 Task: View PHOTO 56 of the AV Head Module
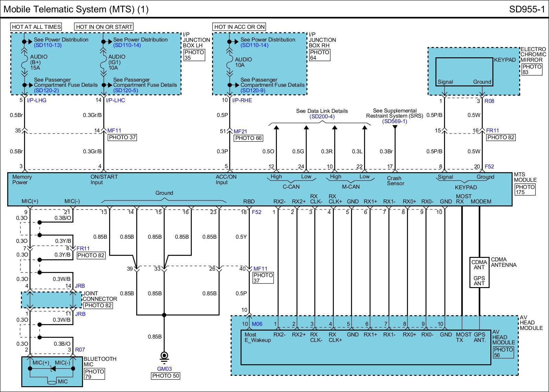coord(503,352)
